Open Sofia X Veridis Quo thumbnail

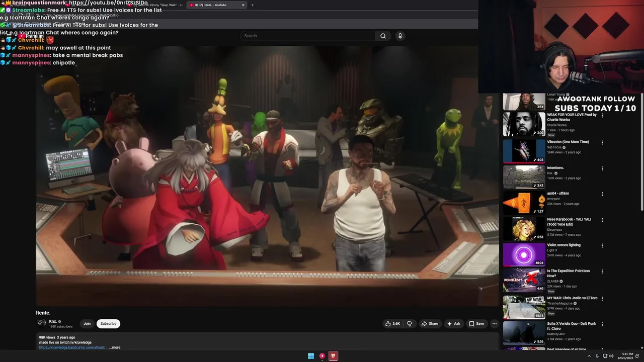pyautogui.click(x=524, y=333)
